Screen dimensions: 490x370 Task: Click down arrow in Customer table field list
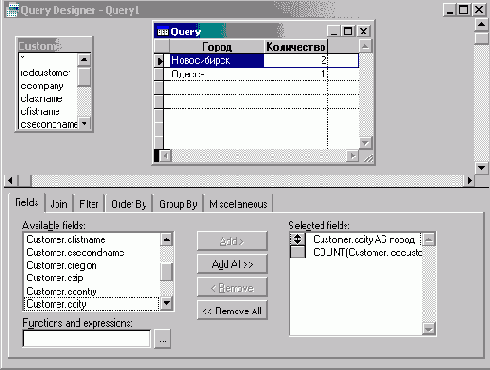click(84, 124)
